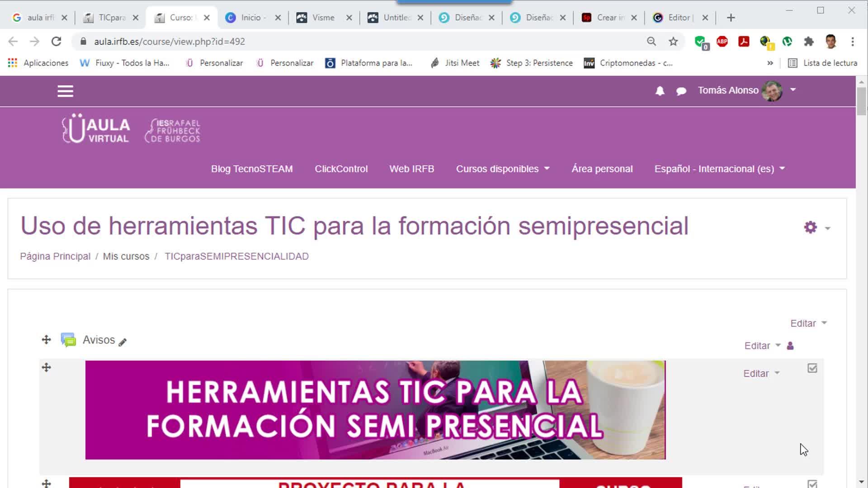Click the move handle beside Avisos
Image resolution: width=868 pixels, height=488 pixels.
click(46, 340)
